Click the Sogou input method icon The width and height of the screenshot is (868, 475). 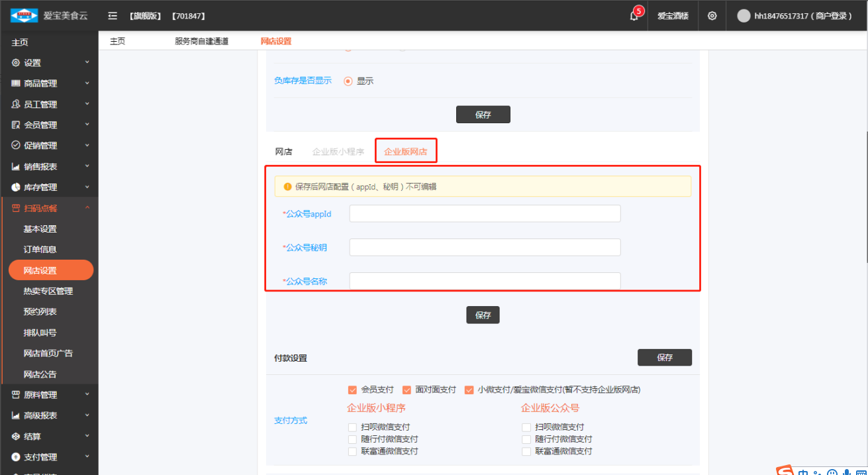pyautogui.click(x=785, y=470)
